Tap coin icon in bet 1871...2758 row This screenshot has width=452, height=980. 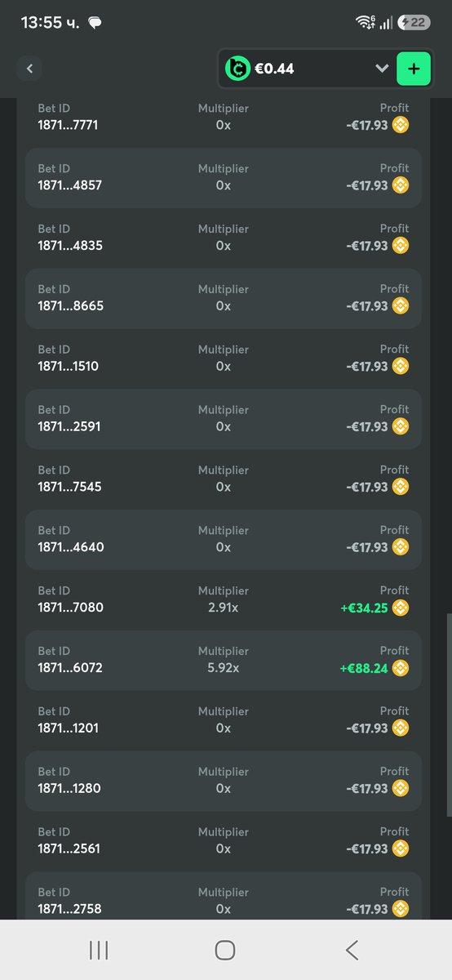click(400, 909)
